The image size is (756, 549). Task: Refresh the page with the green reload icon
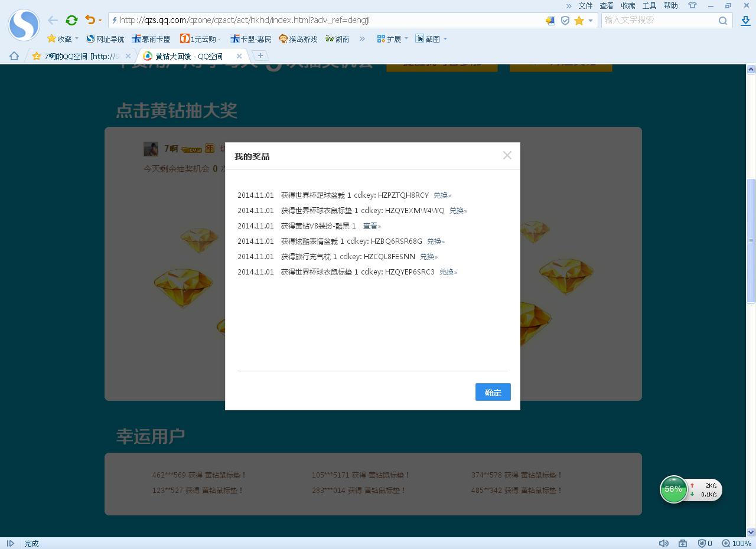tap(71, 20)
